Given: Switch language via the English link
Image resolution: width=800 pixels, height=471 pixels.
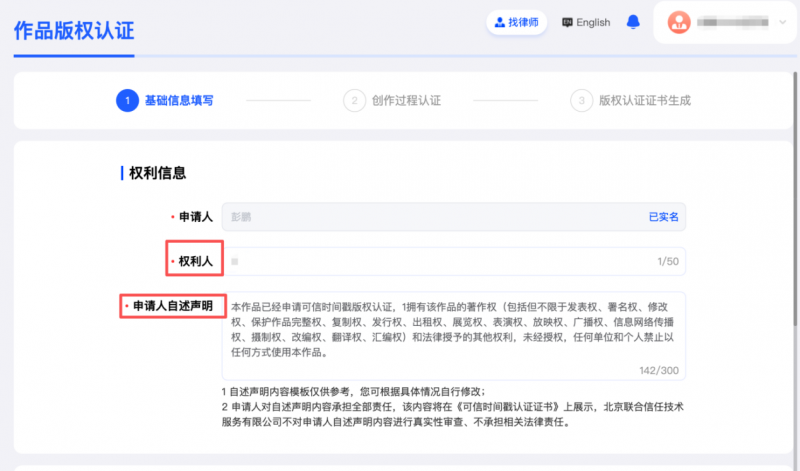Looking at the screenshot, I should click(x=593, y=22).
